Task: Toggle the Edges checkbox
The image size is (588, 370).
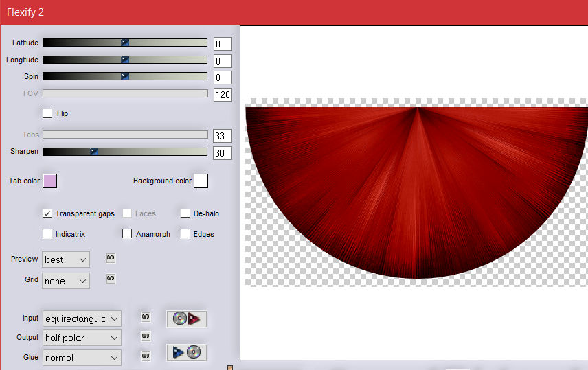Action: pyautogui.click(x=185, y=234)
